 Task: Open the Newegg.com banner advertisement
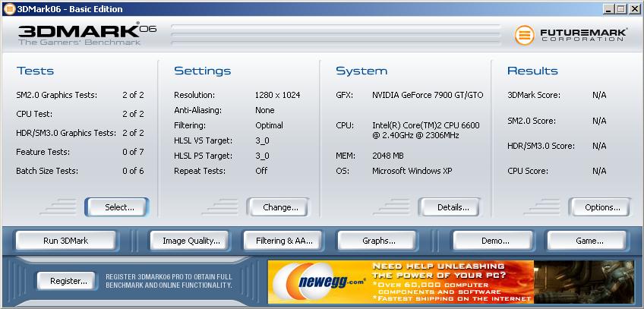(451, 282)
